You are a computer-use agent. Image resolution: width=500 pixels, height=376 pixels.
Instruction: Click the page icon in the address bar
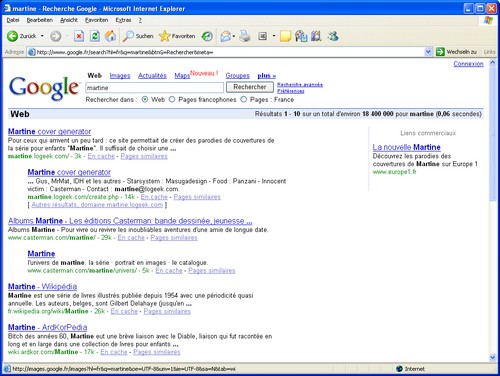(32, 52)
